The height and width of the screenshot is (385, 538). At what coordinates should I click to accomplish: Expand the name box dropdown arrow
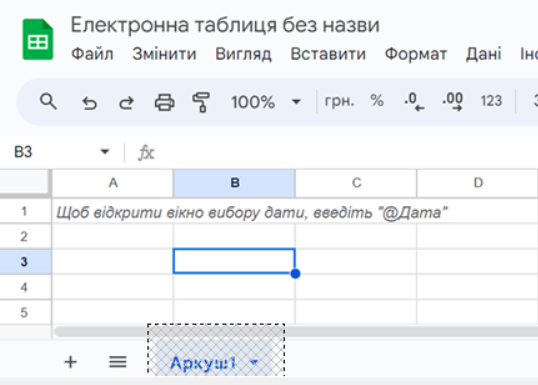pyautogui.click(x=105, y=151)
